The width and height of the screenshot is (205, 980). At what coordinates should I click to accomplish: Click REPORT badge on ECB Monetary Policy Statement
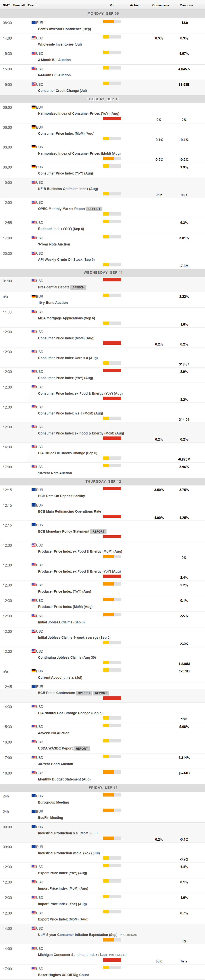pos(98,531)
